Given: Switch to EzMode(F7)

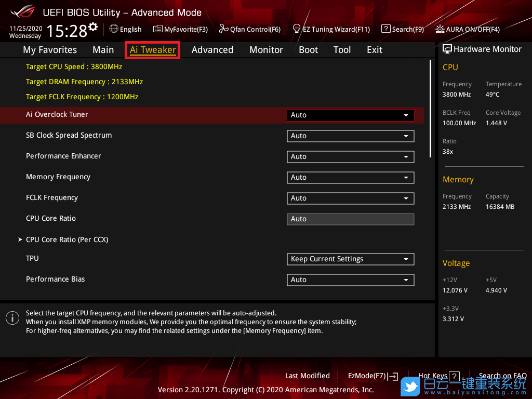Looking at the screenshot, I should pyautogui.click(x=373, y=376).
